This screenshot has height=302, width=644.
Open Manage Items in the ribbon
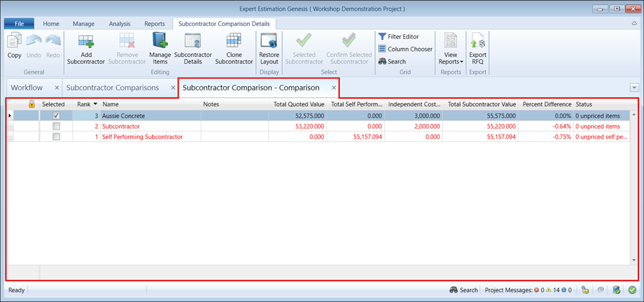click(160, 41)
